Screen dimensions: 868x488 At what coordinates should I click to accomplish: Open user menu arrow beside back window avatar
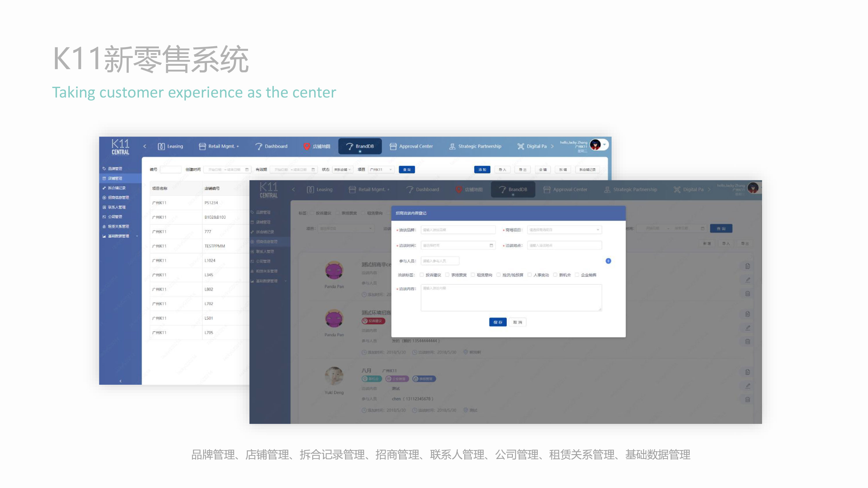(605, 145)
